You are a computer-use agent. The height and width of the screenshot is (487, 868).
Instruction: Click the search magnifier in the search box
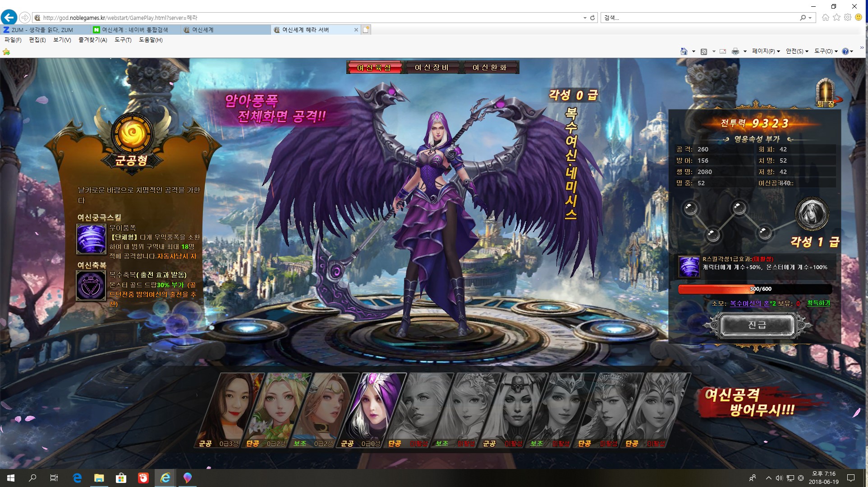(803, 18)
